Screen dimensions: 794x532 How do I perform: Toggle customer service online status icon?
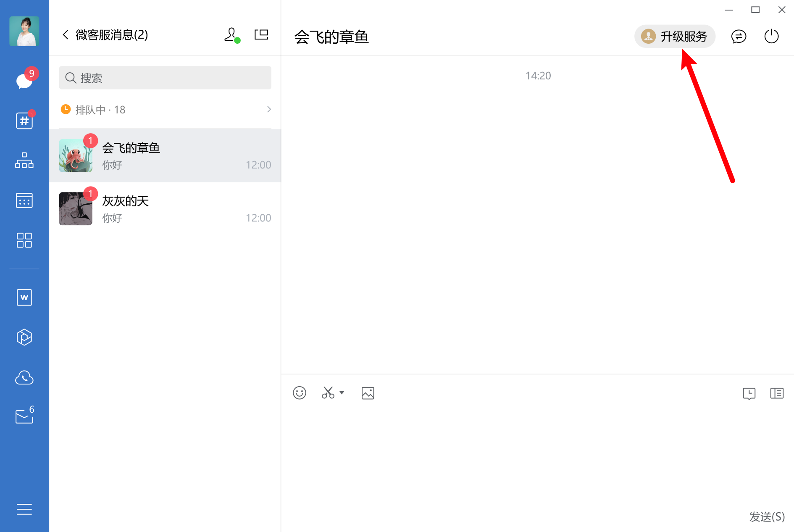[x=231, y=35]
